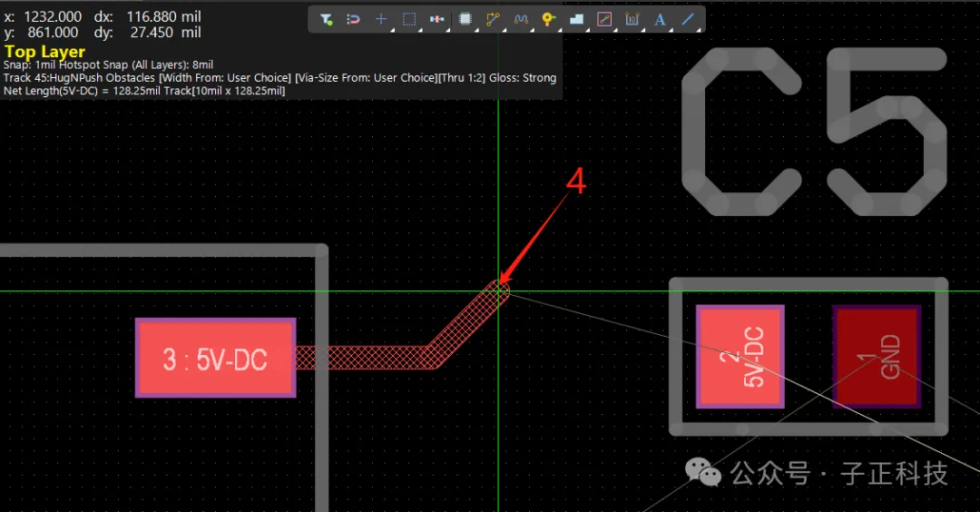Open the Align objects tool

[x=436, y=19]
